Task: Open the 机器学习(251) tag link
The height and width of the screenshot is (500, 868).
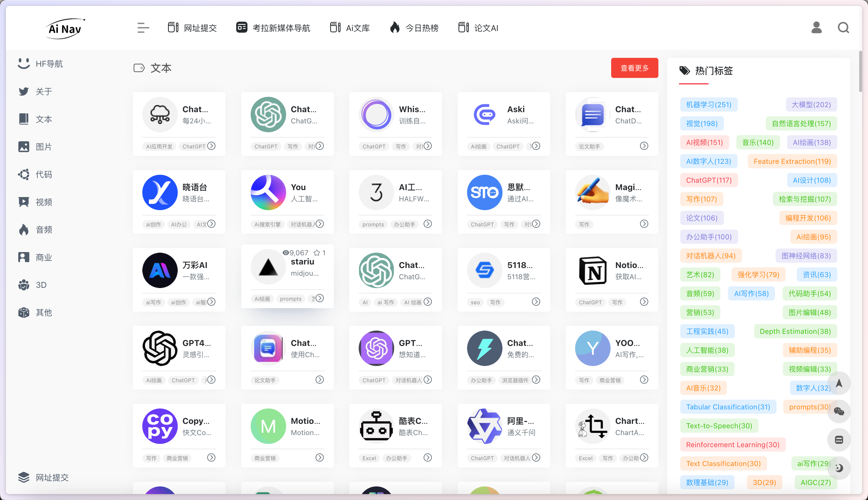Action: pyautogui.click(x=708, y=105)
